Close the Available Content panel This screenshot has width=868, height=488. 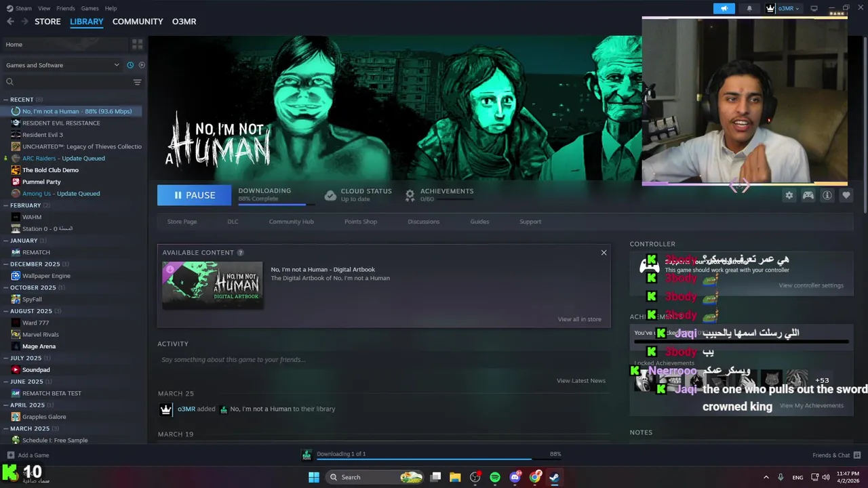604,253
